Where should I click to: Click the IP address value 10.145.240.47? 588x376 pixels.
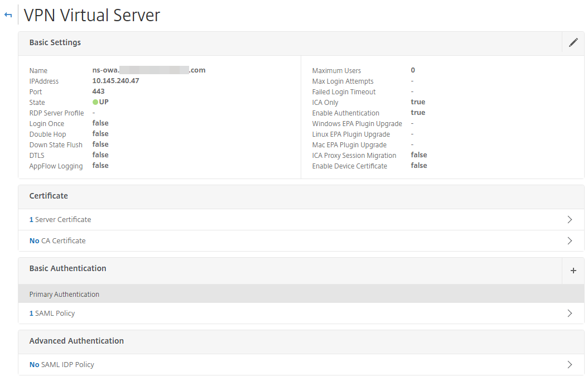(115, 81)
